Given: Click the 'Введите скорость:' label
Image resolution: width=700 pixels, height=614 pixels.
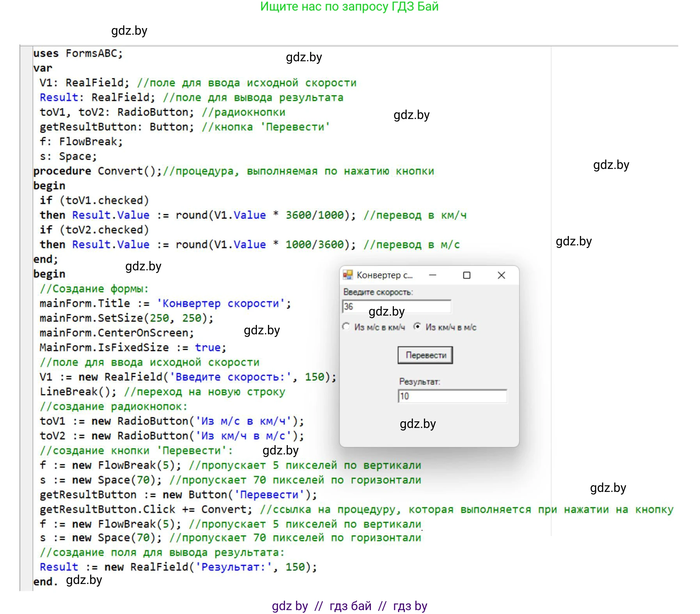Looking at the screenshot, I should (x=377, y=292).
